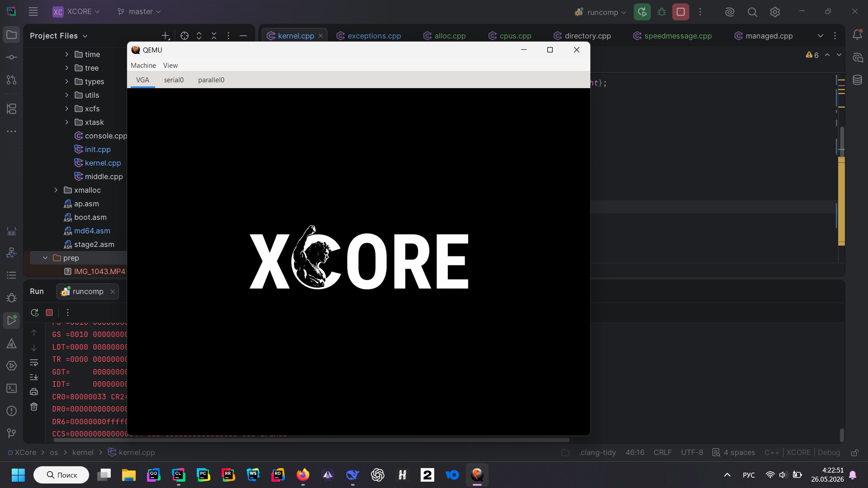Screen dimensions: 868x488
Task: Open the runcomp run configuration dropdown
Action: click(600, 12)
